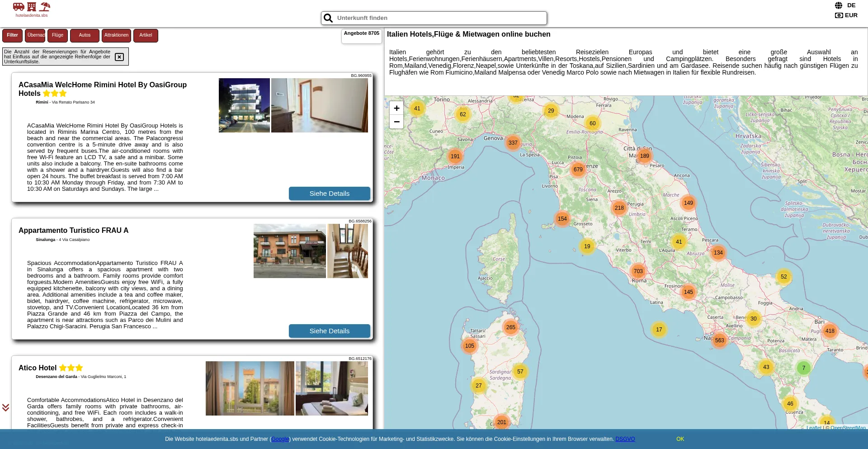The image size is (868, 449).
Task: Open the Leaflet attribution link
Action: [x=814, y=428]
